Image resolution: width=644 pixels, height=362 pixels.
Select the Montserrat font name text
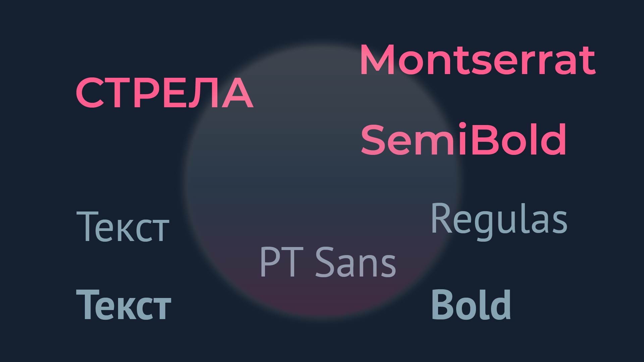coord(478,60)
